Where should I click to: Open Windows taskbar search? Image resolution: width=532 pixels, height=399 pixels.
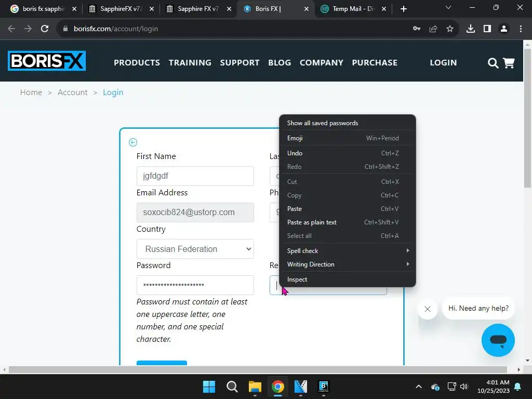click(x=232, y=387)
